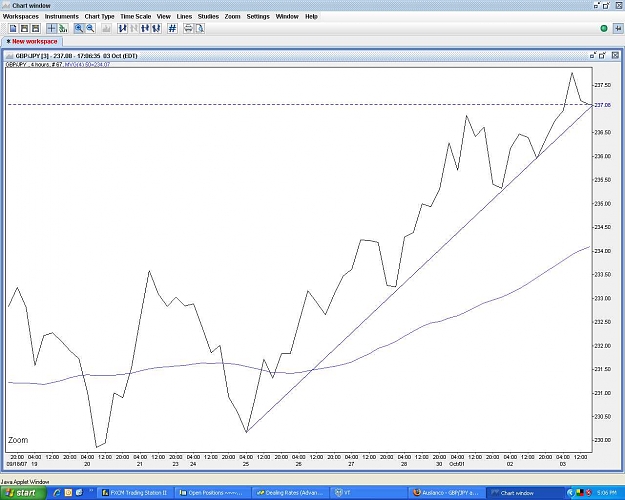Click the icon right of green indicator
The image size is (625, 500).
(618, 28)
